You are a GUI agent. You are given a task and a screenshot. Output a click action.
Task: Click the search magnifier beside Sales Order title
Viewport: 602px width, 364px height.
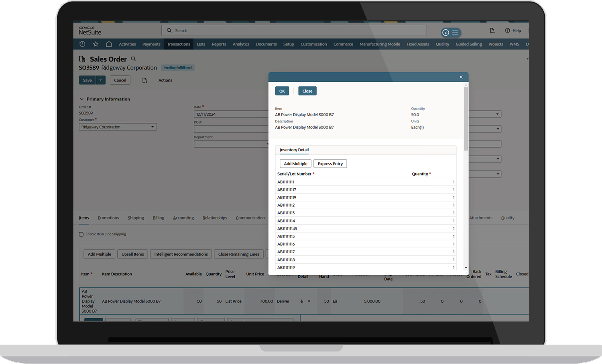click(x=133, y=59)
